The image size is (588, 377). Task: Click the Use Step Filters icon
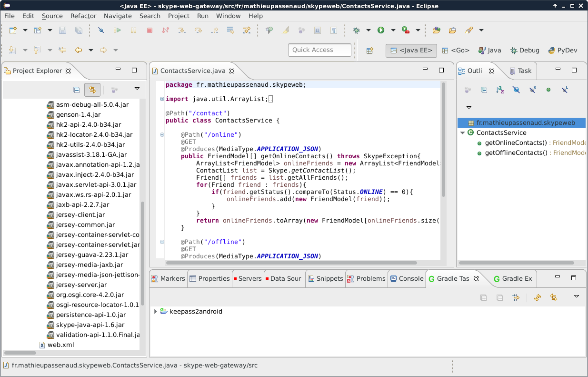pyautogui.click(x=247, y=30)
